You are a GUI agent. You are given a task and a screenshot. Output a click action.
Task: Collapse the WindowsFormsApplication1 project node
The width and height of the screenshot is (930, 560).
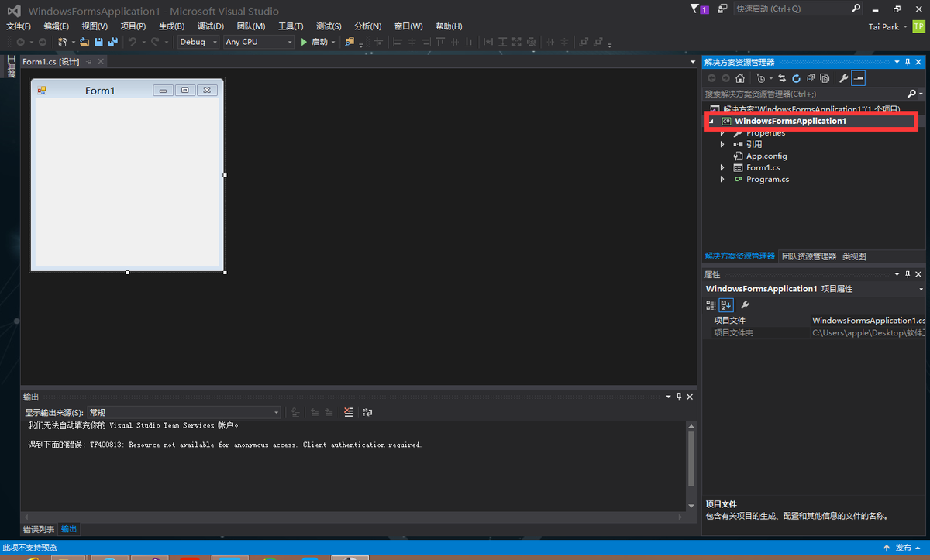[x=712, y=121]
